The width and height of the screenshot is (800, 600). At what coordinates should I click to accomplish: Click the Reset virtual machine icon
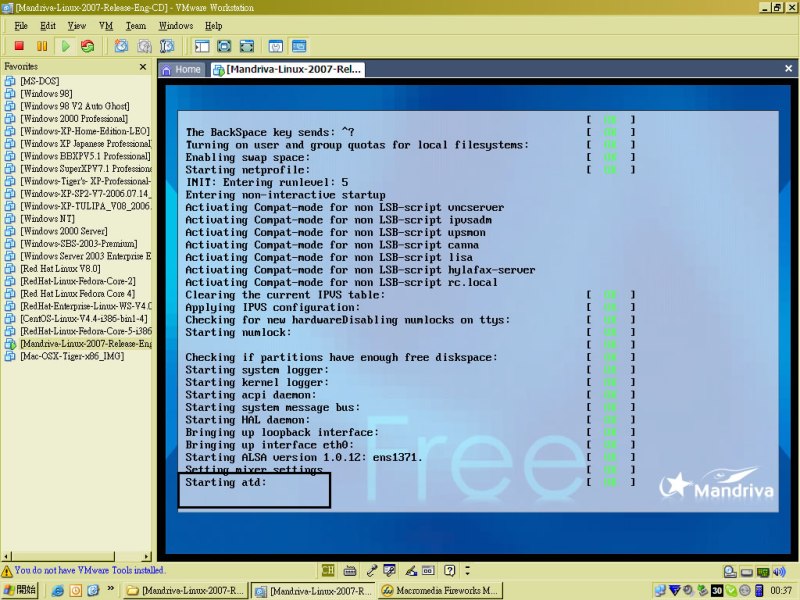click(x=88, y=46)
